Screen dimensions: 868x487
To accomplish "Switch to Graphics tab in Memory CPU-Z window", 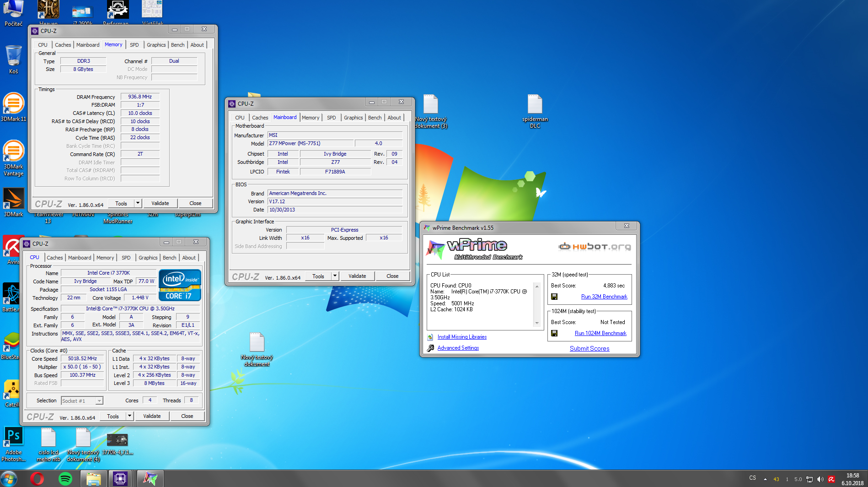I will click(156, 45).
